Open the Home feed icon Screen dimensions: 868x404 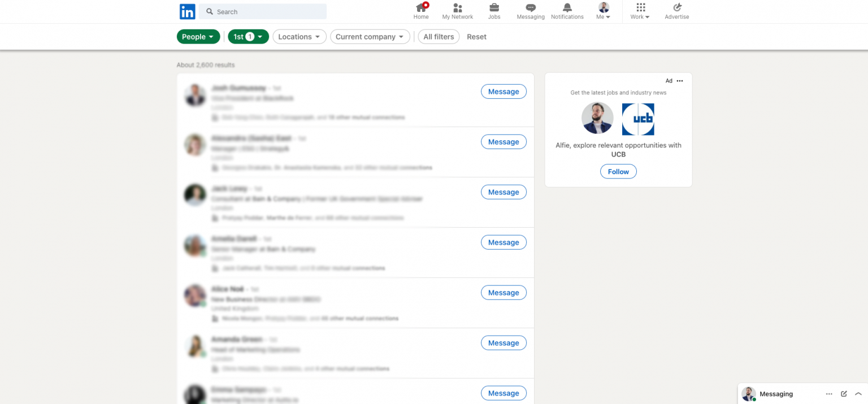pos(421,10)
